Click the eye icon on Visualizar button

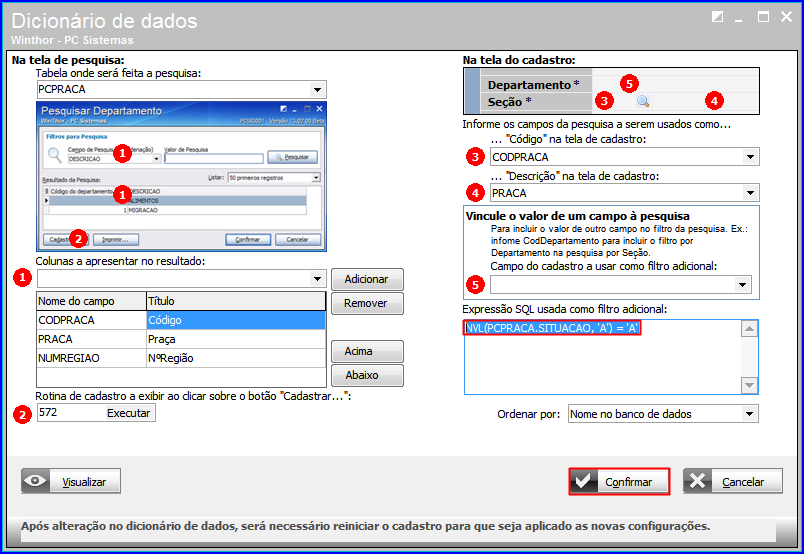[35, 481]
